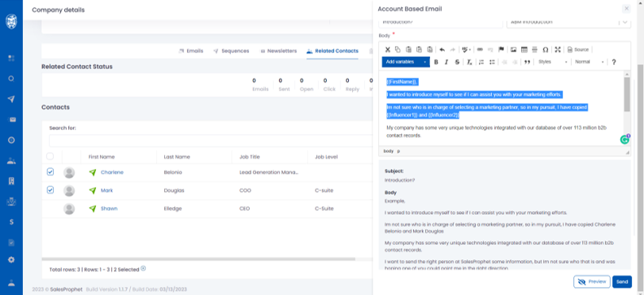Uncheck the checkbox for Mark Douglas
Image resolution: width=644 pixels, height=295 pixels.
[x=50, y=190]
